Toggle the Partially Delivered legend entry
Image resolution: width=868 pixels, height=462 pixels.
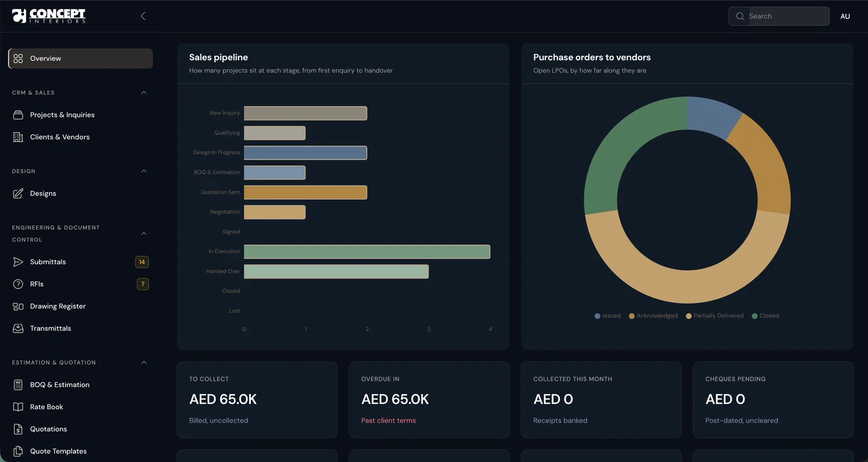pyautogui.click(x=714, y=316)
